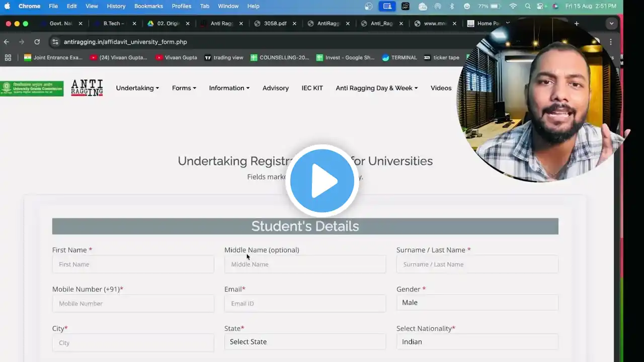Focus the Middle Name field
This screenshot has width=644, height=362.
pyautogui.click(x=305, y=264)
